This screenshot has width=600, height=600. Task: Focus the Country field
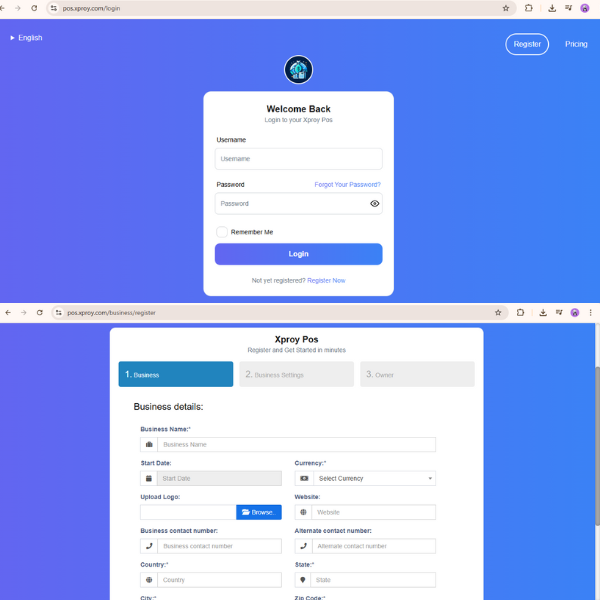tap(220, 580)
